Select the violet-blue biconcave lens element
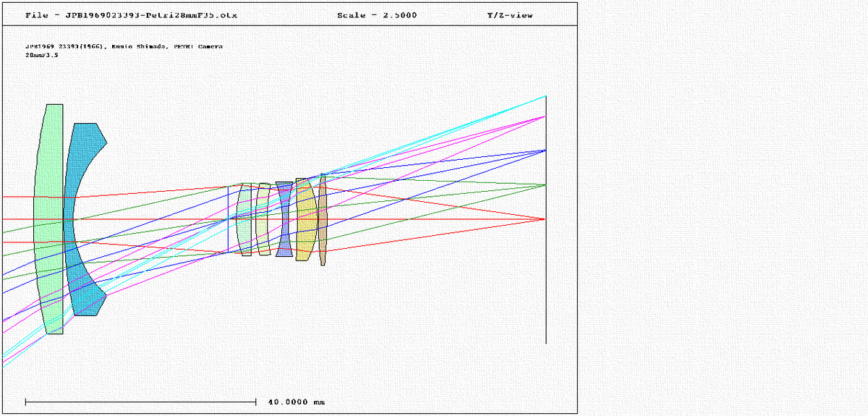The image size is (868, 416). [x=284, y=219]
